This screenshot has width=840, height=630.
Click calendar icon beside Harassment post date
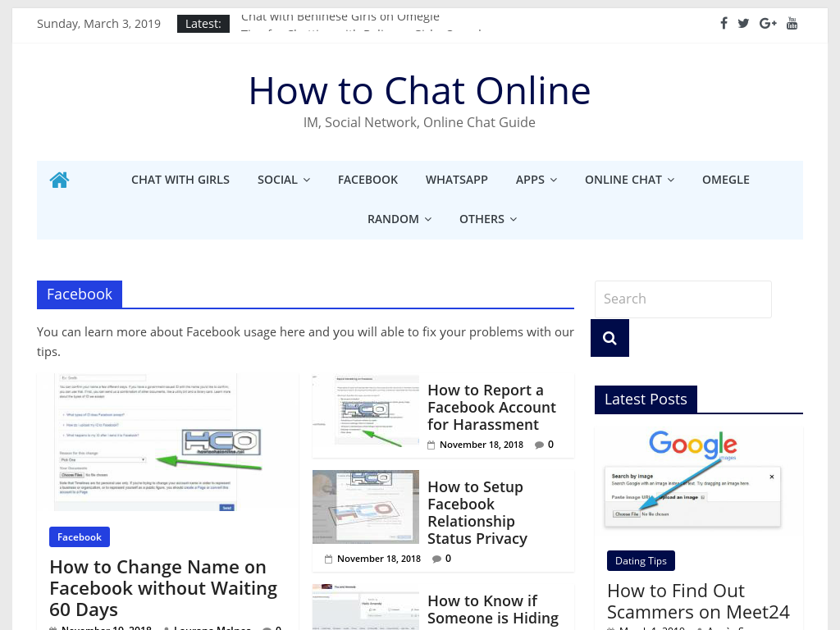coord(431,445)
